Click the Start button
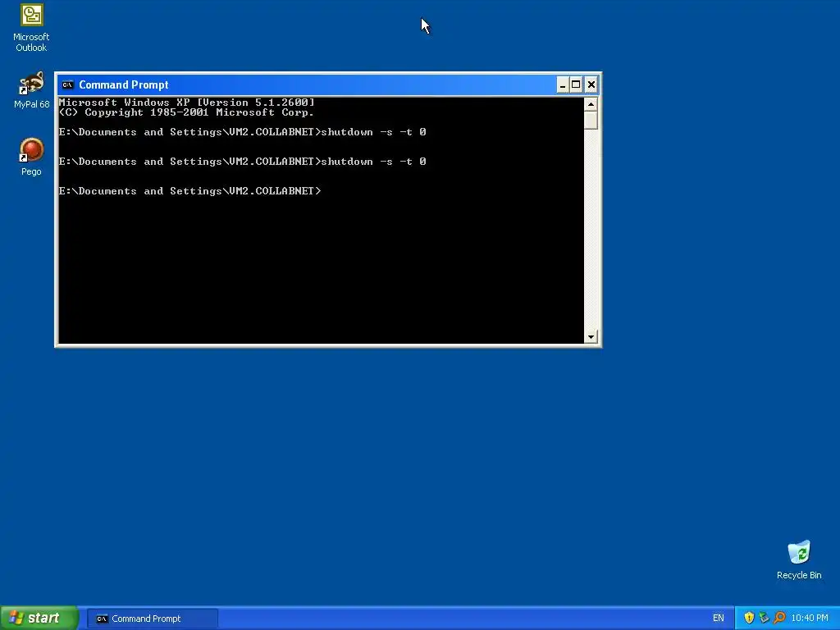 [x=39, y=619]
